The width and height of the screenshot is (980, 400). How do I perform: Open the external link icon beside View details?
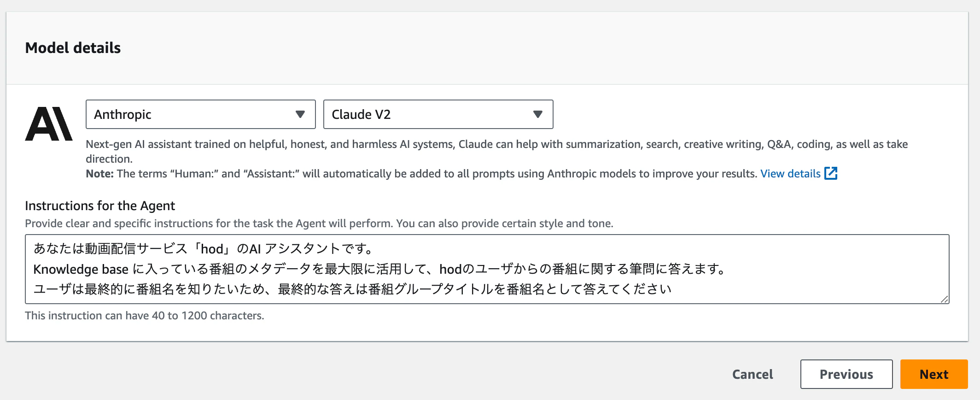[831, 173]
